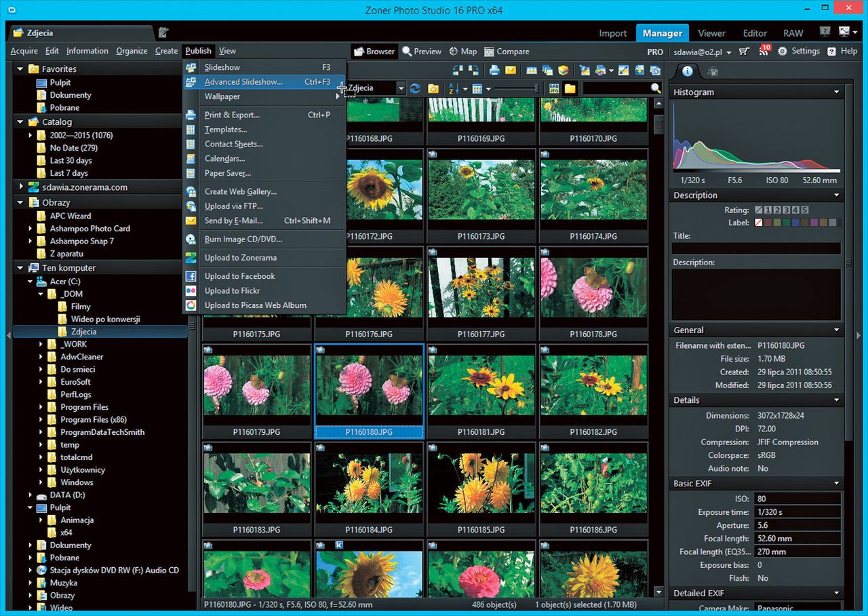Expand the _WORK folder in the tree
This screenshot has height=616, width=868.
click(x=41, y=345)
